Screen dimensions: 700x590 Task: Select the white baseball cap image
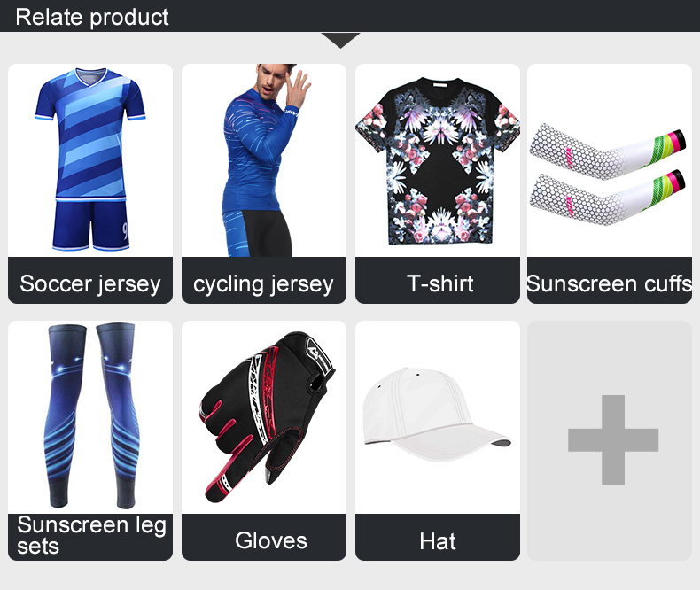(437, 415)
